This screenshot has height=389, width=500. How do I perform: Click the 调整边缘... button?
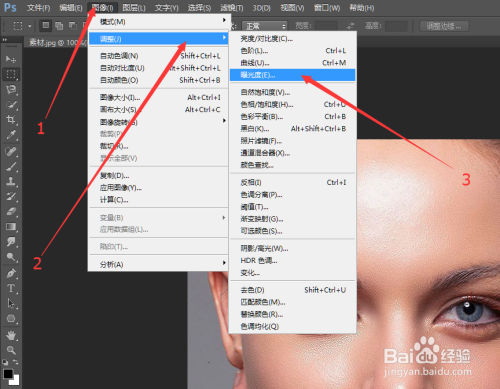[444, 26]
